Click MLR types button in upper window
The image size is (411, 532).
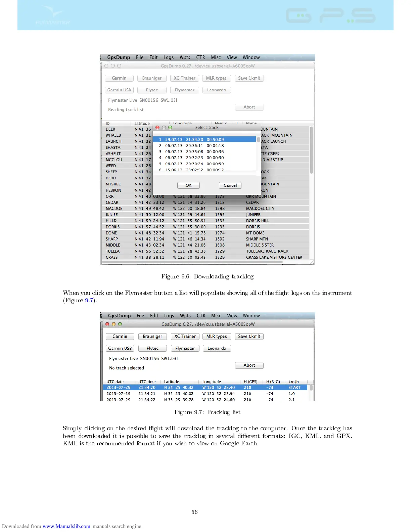tap(216, 78)
